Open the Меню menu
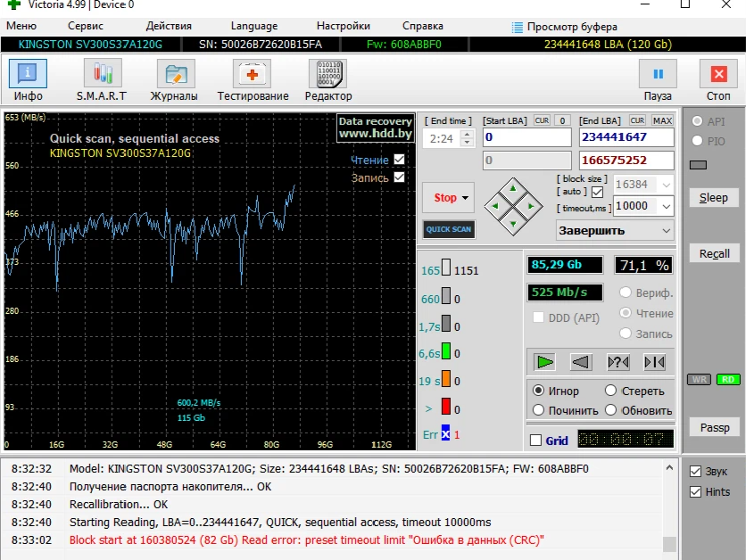This screenshot has width=746, height=560. click(21, 26)
